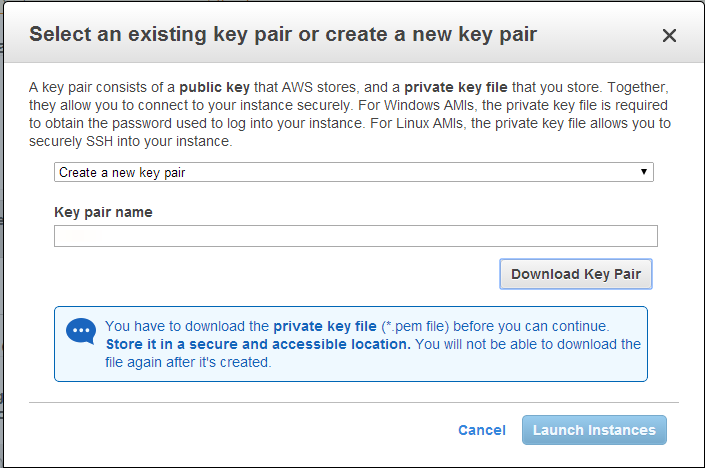Click the Cancel link
This screenshot has height=468, width=705.
click(x=482, y=430)
